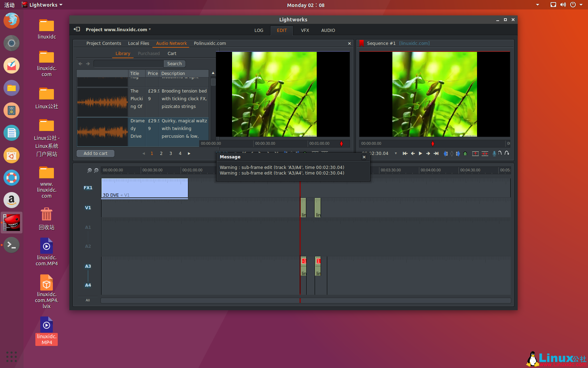The image size is (588, 368).
Task: Click the microphone voice-over icon
Action: click(494, 154)
